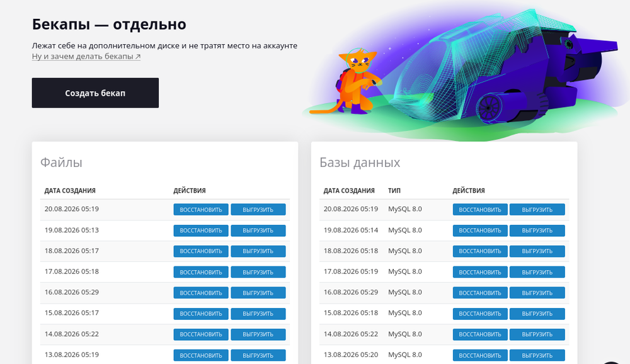Download files backup from 15.08.2026 05:17

pyautogui.click(x=258, y=314)
